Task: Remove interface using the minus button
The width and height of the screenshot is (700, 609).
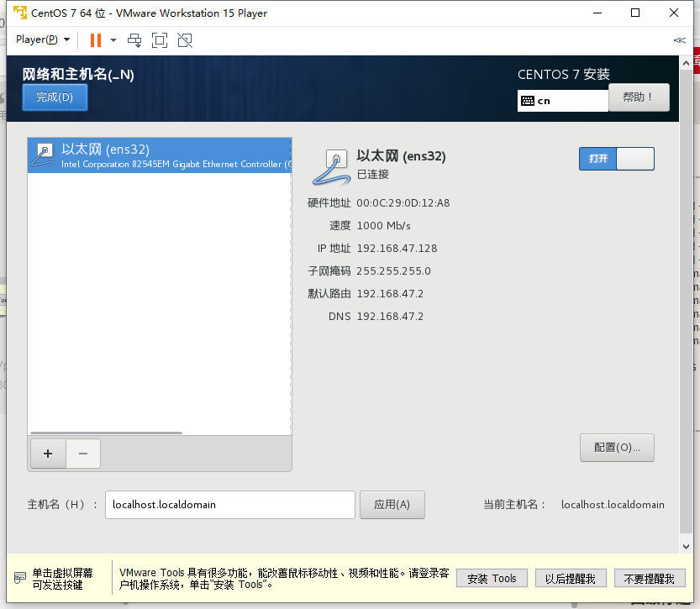Action: coord(82,454)
